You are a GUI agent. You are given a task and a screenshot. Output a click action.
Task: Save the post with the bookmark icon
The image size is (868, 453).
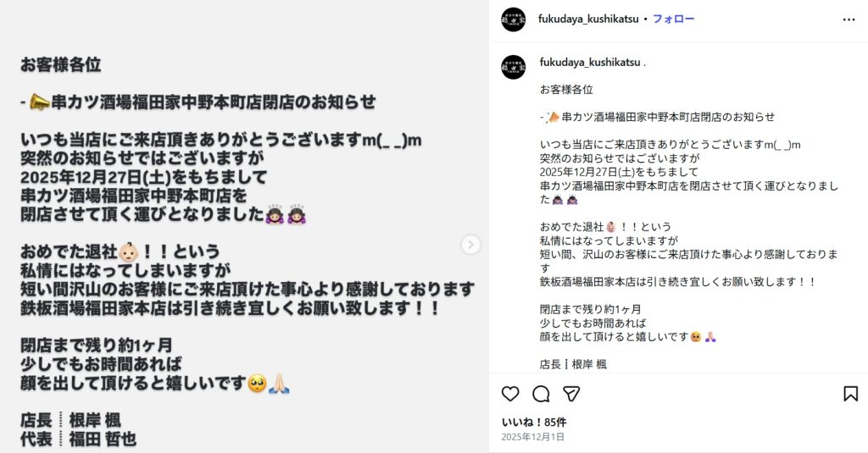850,394
